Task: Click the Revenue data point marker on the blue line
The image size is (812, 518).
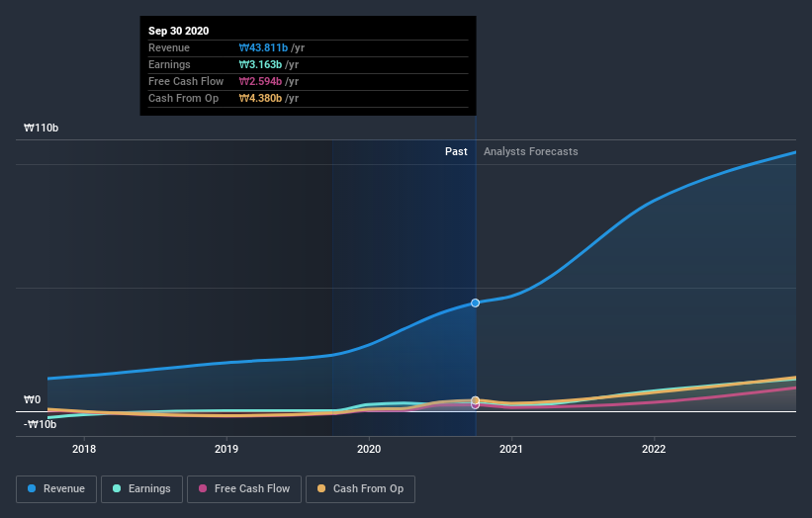Action: 475,302
